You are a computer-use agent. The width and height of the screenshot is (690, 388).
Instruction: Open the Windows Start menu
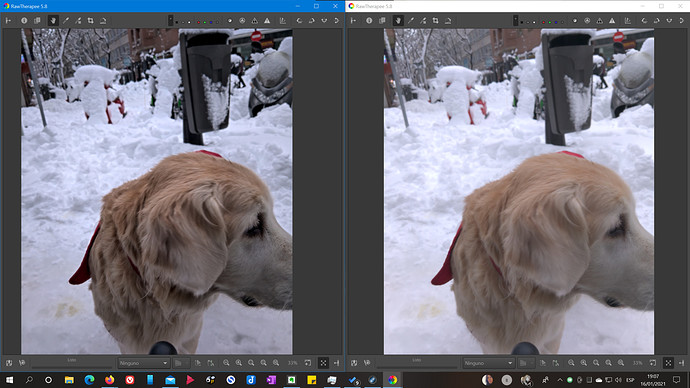pyautogui.click(x=9, y=380)
